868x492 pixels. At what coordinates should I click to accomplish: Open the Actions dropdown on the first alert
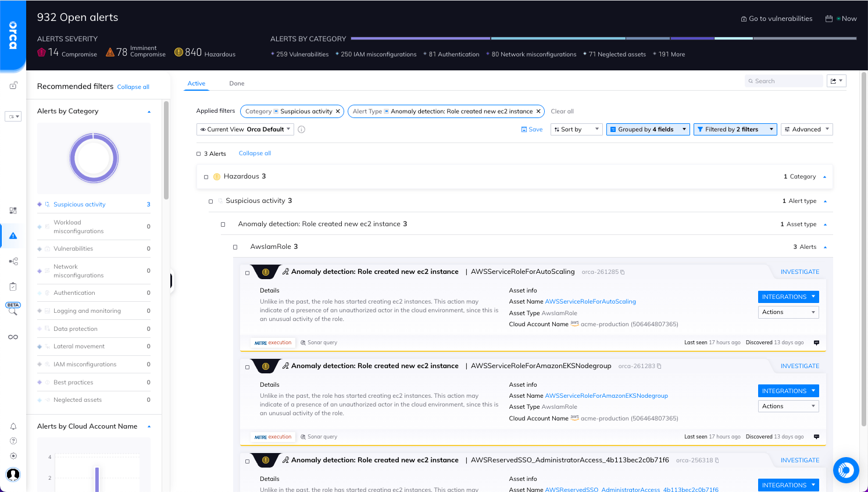788,312
